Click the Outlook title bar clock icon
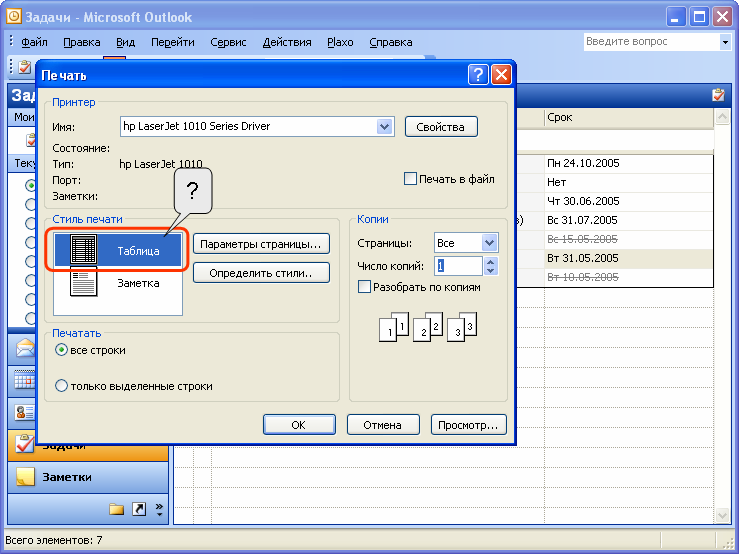 (14, 16)
